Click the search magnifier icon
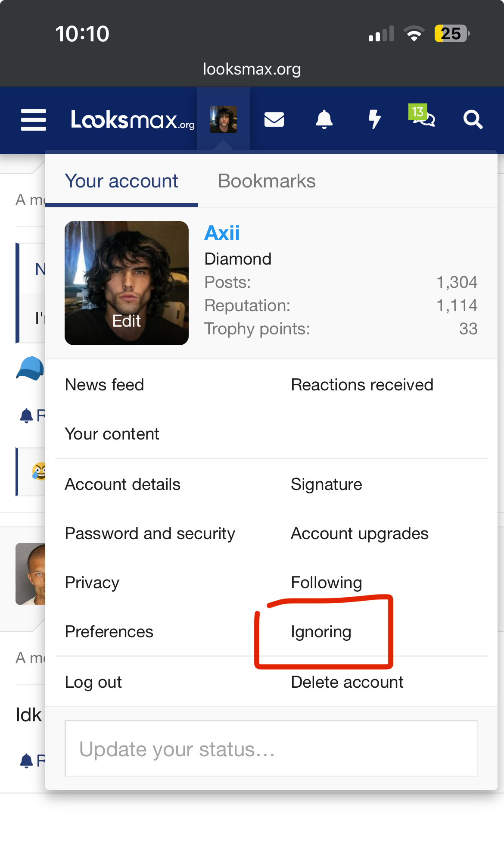Image resolution: width=504 pixels, height=845 pixels. point(473,119)
